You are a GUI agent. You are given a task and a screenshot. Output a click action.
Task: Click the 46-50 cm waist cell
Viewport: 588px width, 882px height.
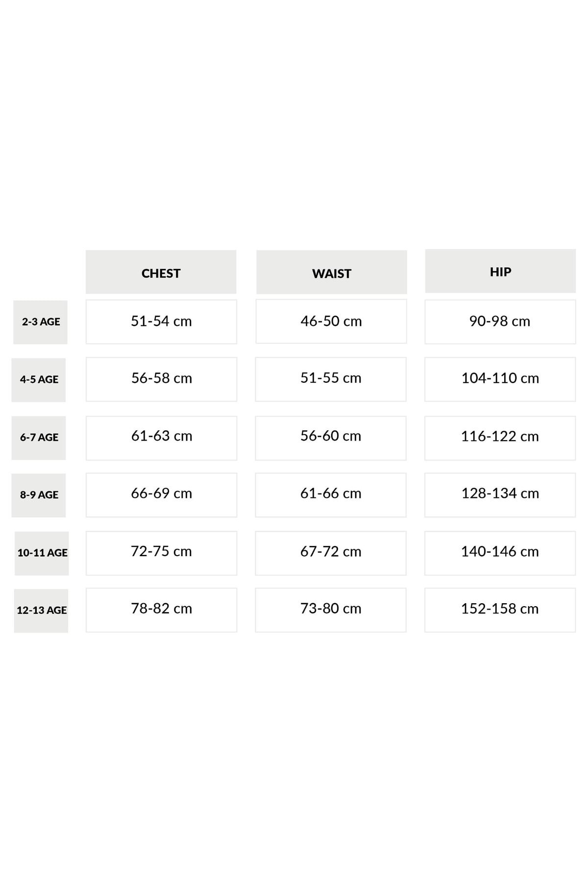pos(331,321)
